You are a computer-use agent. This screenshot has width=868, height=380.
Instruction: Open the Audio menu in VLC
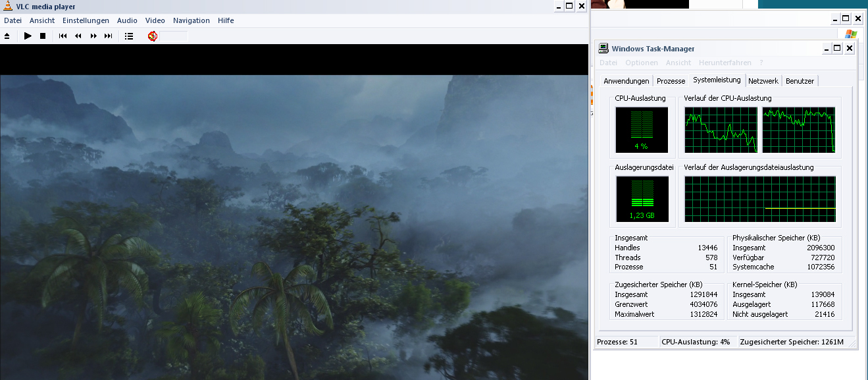click(127, 20)
